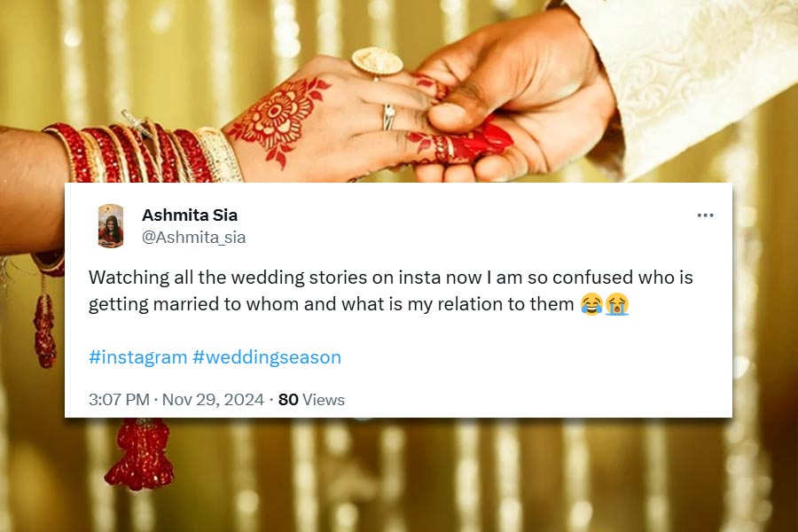798x532 pixels.
Task: Click the Ashmita Sia profile avatar
Action: pos(111,225)
